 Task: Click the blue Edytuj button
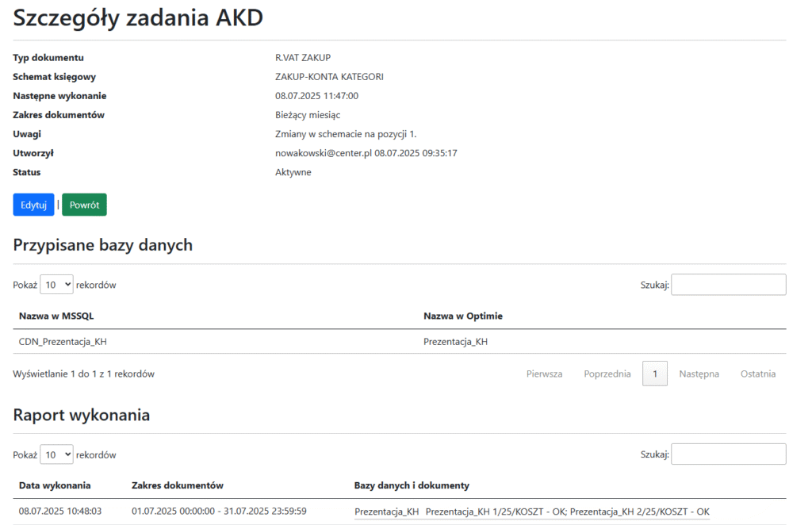click(33, 205)
